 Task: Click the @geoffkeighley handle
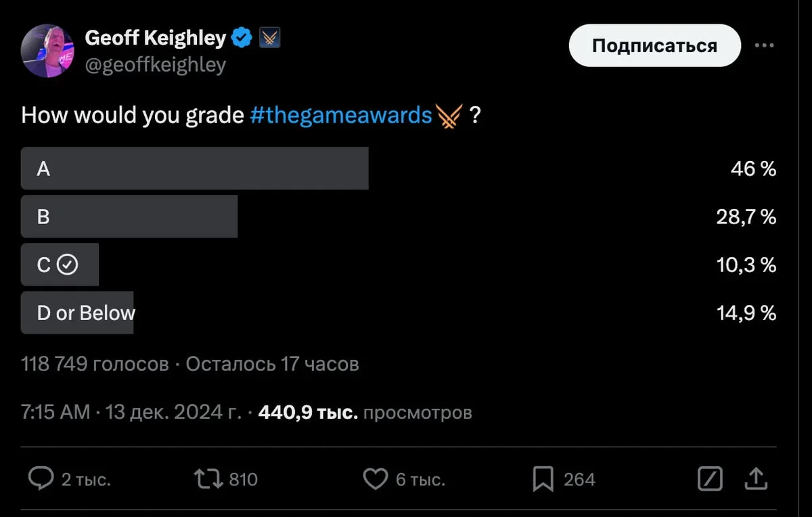pyautogui.click(x=155, y=65)
